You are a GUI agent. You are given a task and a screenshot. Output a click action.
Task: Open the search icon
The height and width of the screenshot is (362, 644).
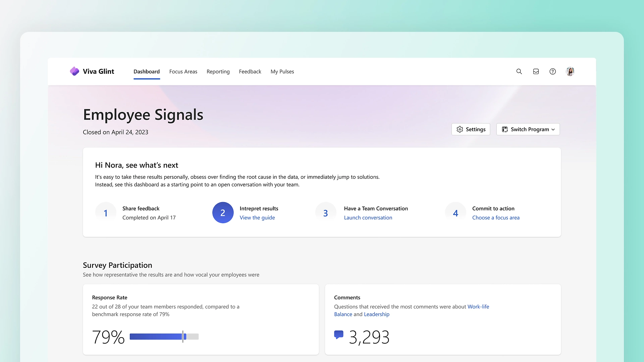[519, 72]
